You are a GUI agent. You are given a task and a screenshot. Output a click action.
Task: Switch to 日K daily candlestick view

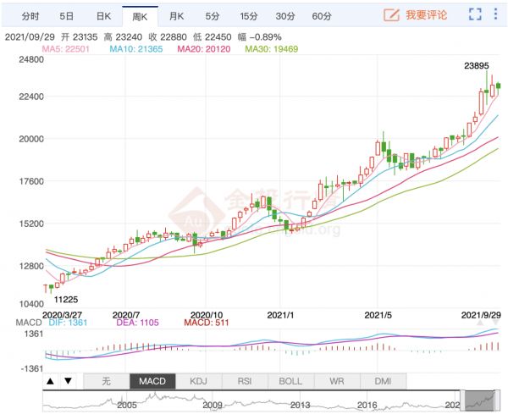pos(102,16)
